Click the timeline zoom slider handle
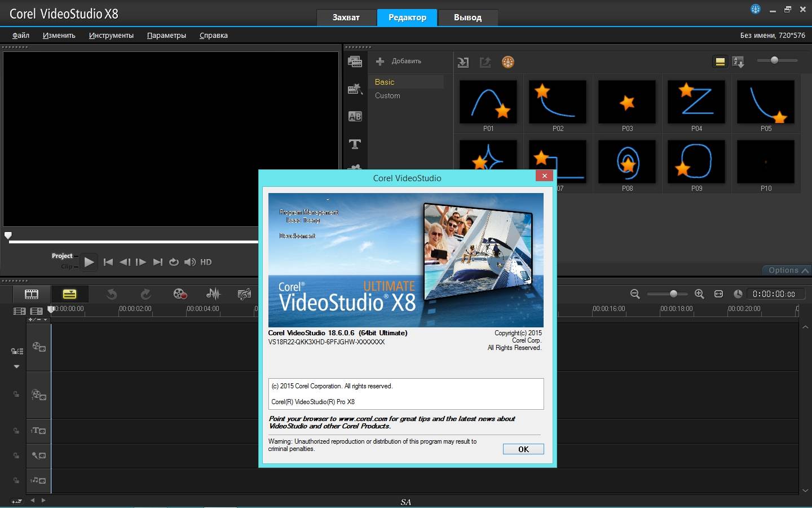 673,294
